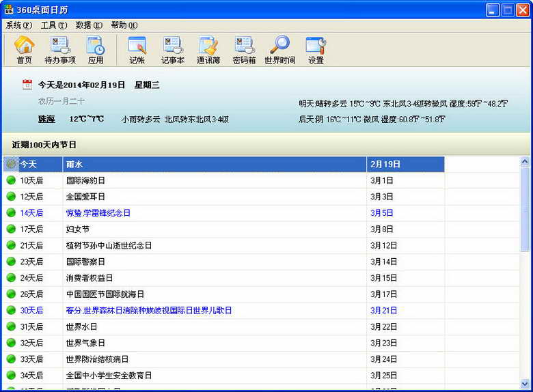The width and height of the screenshot is (533, 392).
Task: Open the 系统 menu
Action: coord(18,25)
